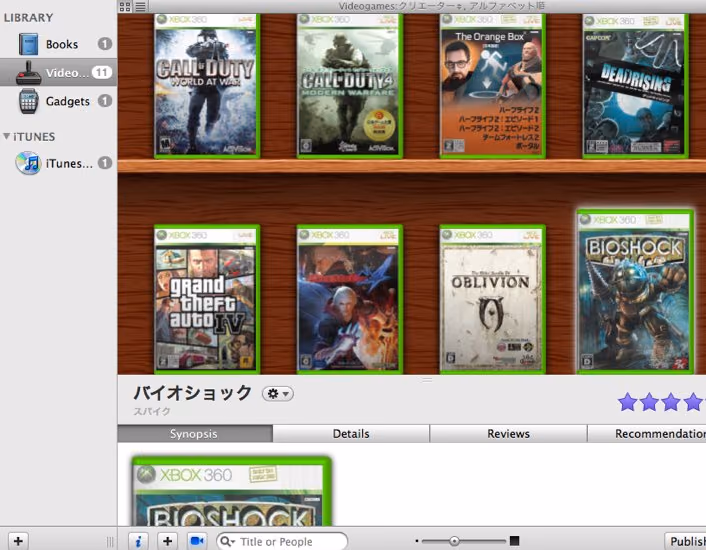Switch to the Details tab
The image size is (706, 550).
[351, 433]
